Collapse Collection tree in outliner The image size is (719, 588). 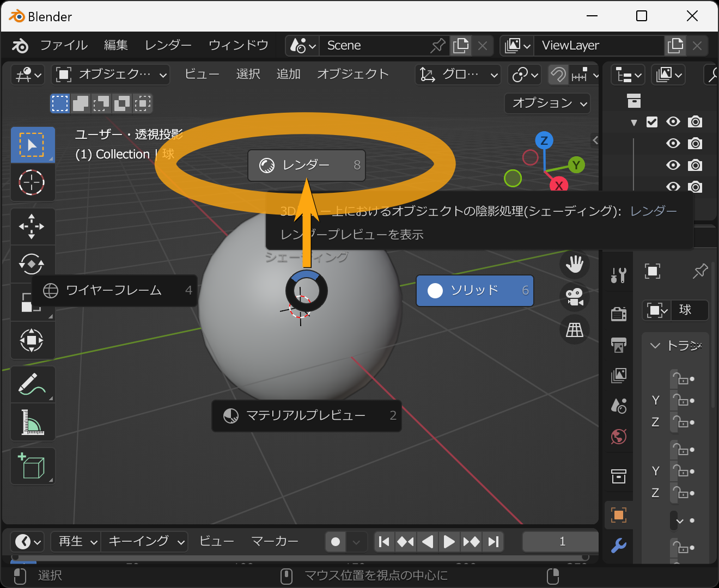click(x=633, y=122)
